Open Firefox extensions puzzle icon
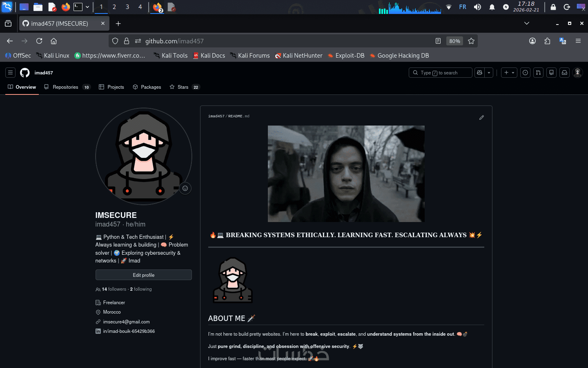This screenshot has height=368, width=588. click(x=548, y=41)
